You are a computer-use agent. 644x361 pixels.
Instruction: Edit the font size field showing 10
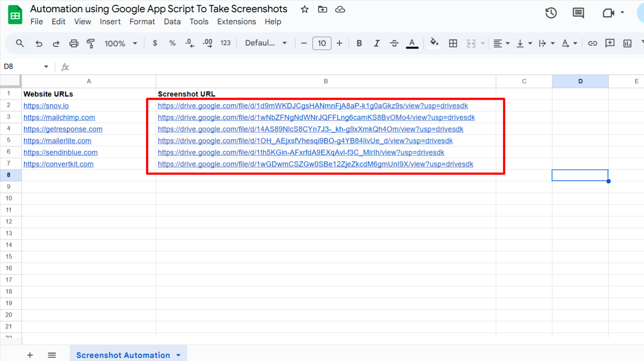pyautogui.click(x=322, y=43)
